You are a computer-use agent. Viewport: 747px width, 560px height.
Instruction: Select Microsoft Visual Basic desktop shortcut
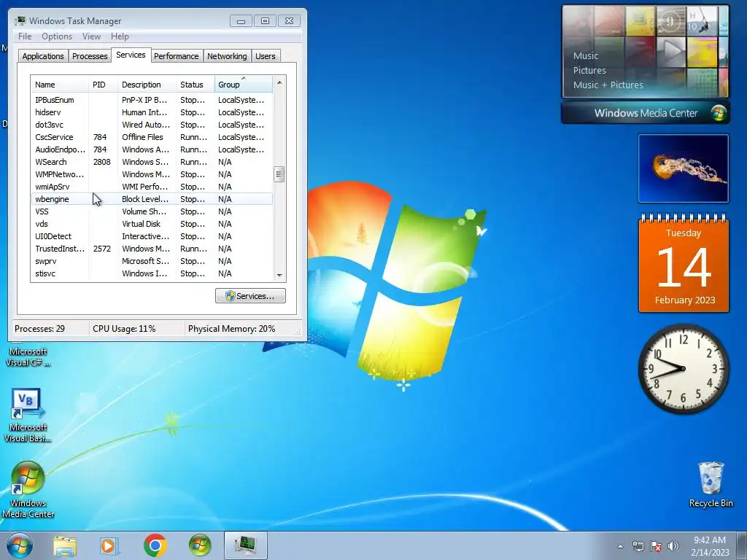pos(28,415)
